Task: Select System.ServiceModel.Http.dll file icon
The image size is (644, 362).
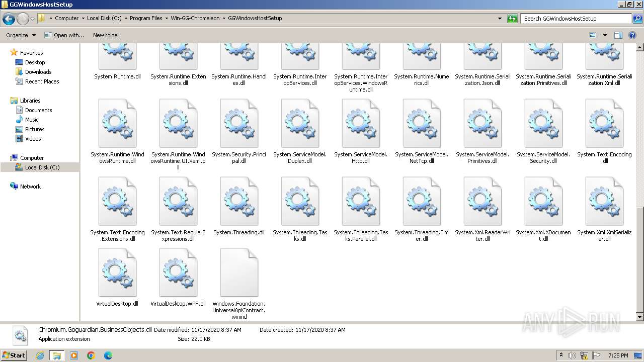Action: coord(361,123)
